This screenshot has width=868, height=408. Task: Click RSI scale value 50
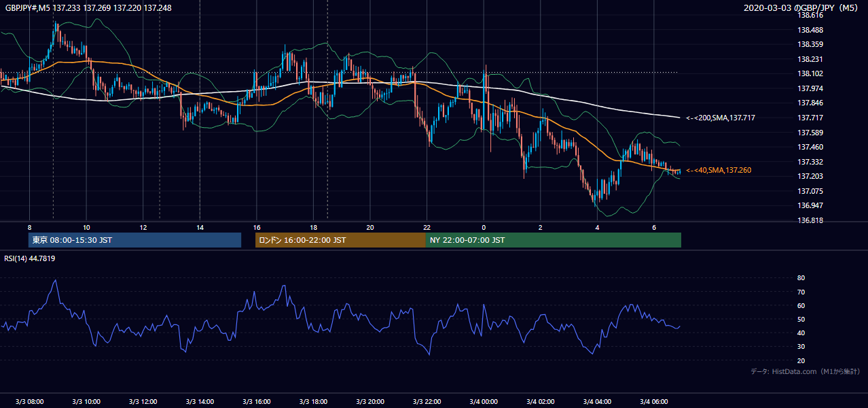pos(801,319)
